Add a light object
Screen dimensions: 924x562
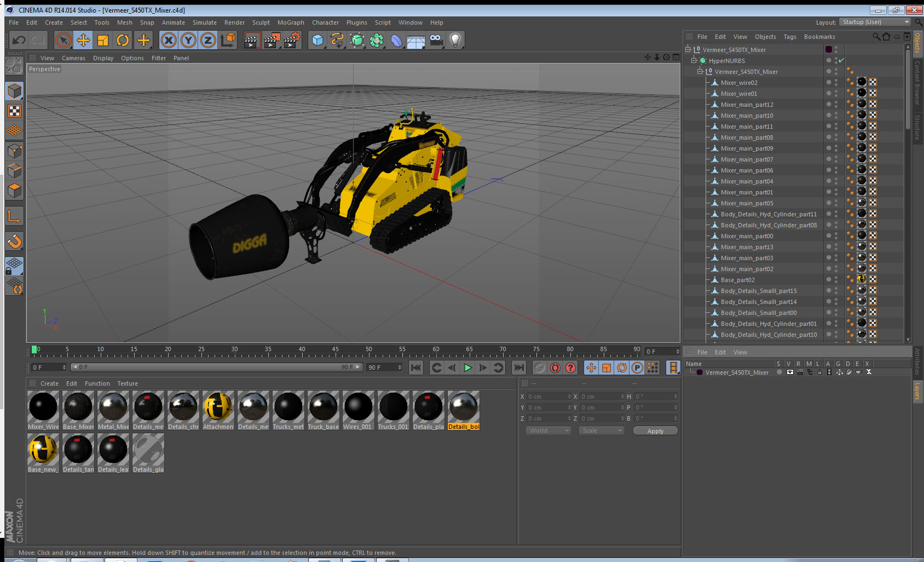pyautogui.click(x=455, y=40)
